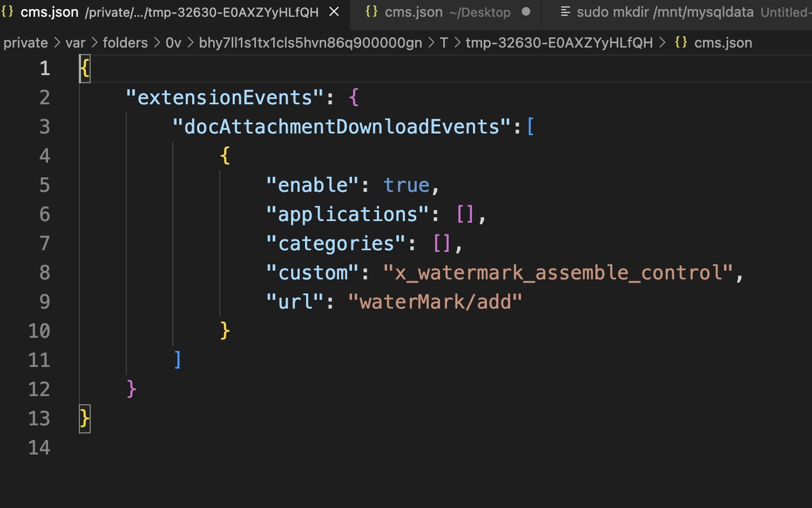Click the T folder breadcrumb
Viewport: 812px width, 508px height.
444,43
